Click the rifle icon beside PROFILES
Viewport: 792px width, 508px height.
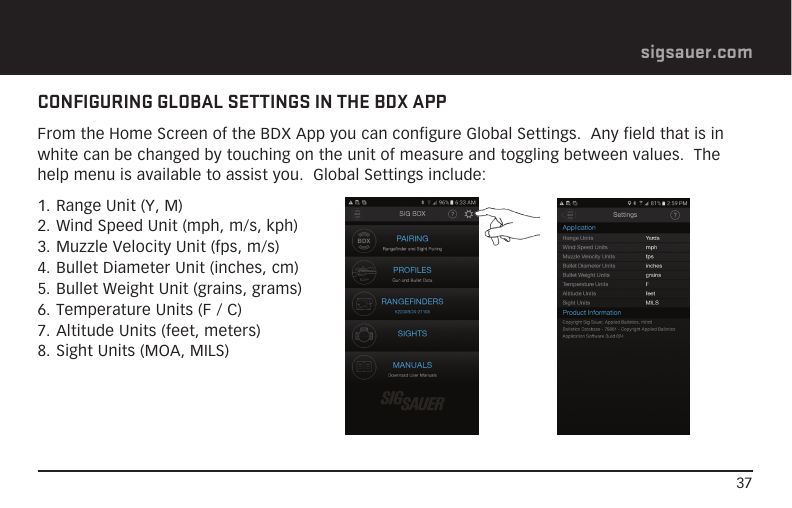click(x=364, y=273)
